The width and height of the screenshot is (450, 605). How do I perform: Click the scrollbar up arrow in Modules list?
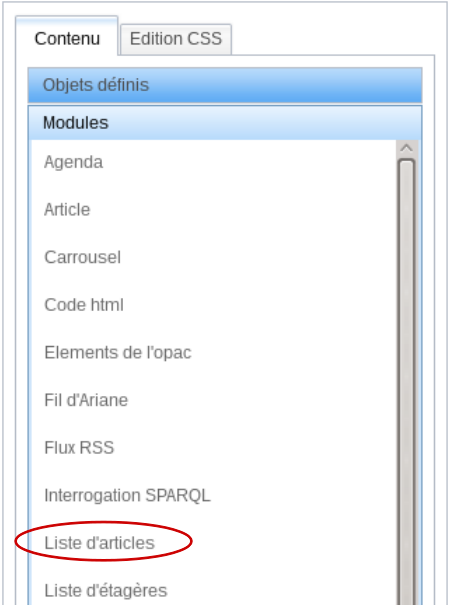tap(407, 149)
